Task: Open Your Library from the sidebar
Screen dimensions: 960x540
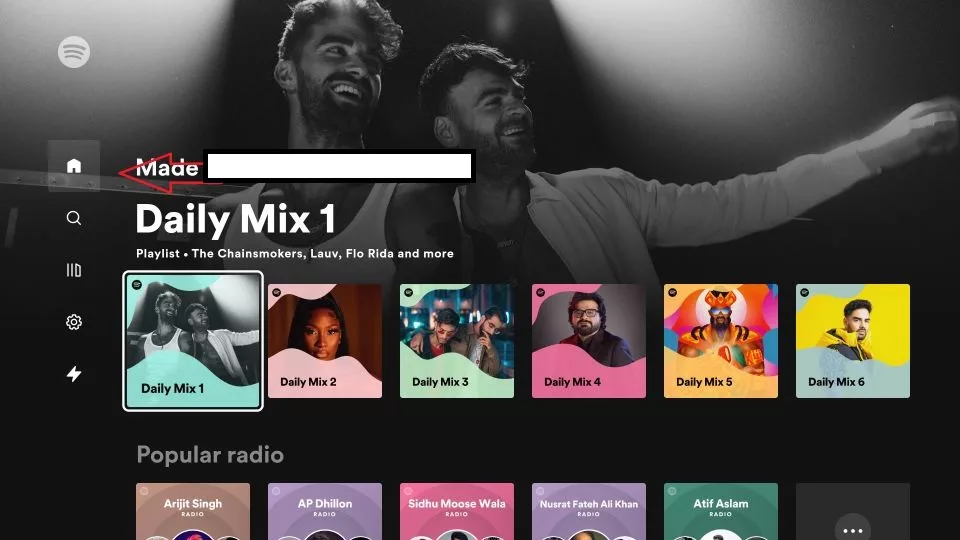Action: click(74, 270)
